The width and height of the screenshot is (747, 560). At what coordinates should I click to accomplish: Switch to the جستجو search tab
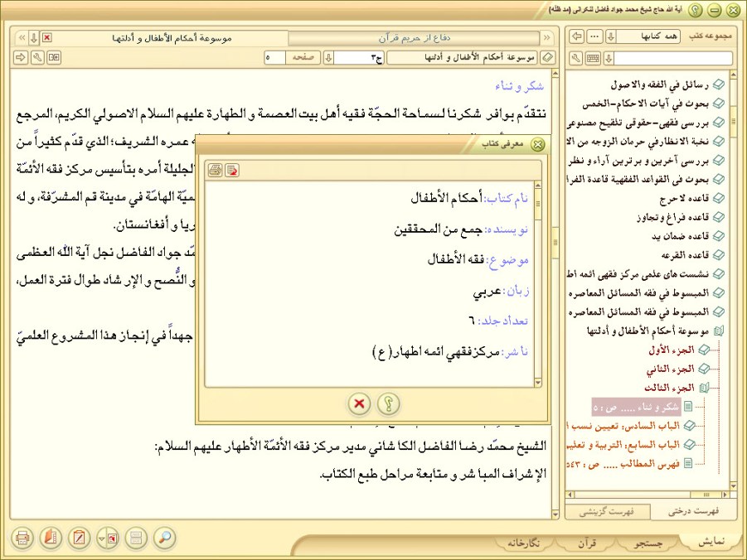click(x=648, y=543)
